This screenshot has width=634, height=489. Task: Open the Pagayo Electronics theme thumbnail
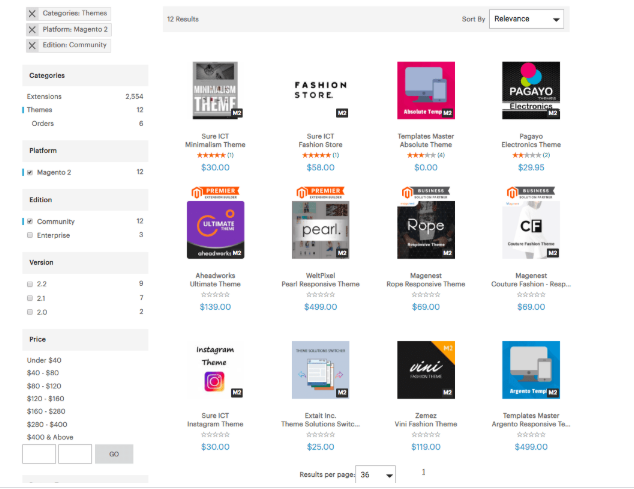click(531, 90)
